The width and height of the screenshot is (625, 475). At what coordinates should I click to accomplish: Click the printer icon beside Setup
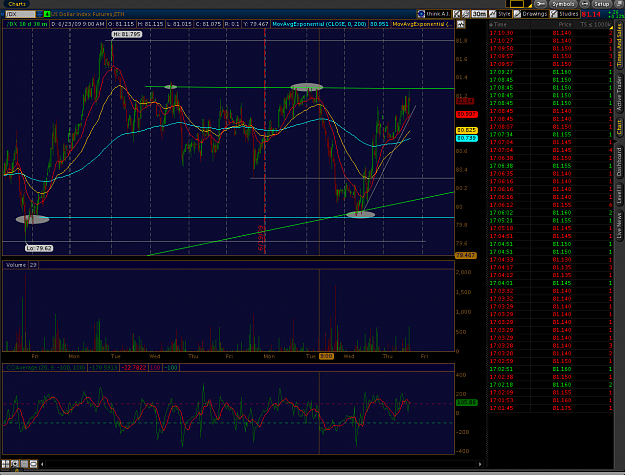tap(584, 4)
